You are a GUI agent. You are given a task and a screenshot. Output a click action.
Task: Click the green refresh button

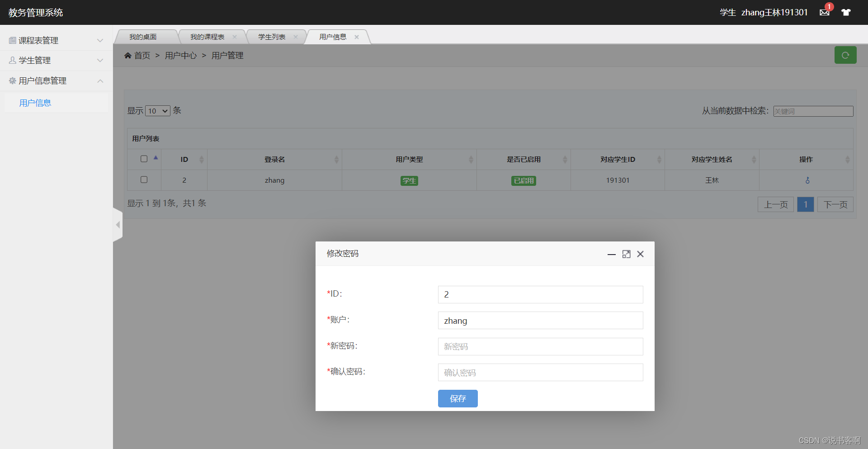845,55
